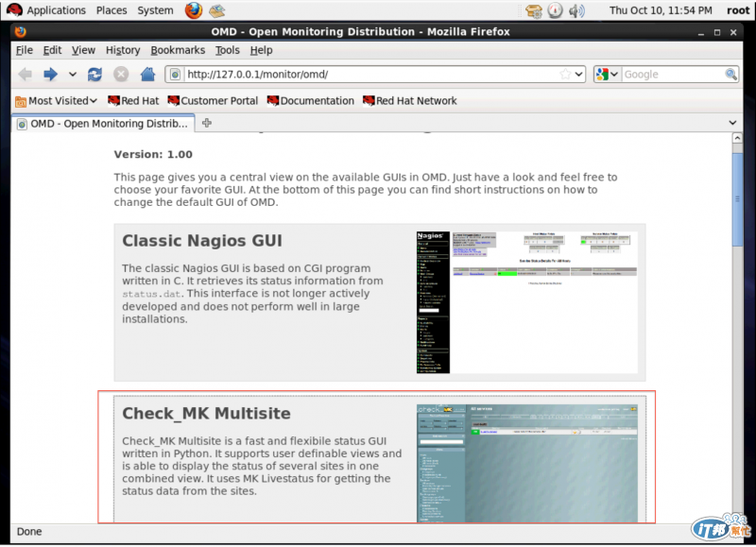The height and width of the screenshot is (547, 756).
Task: Click the clock showing Thu Oct 10
Action: point(661,10)
